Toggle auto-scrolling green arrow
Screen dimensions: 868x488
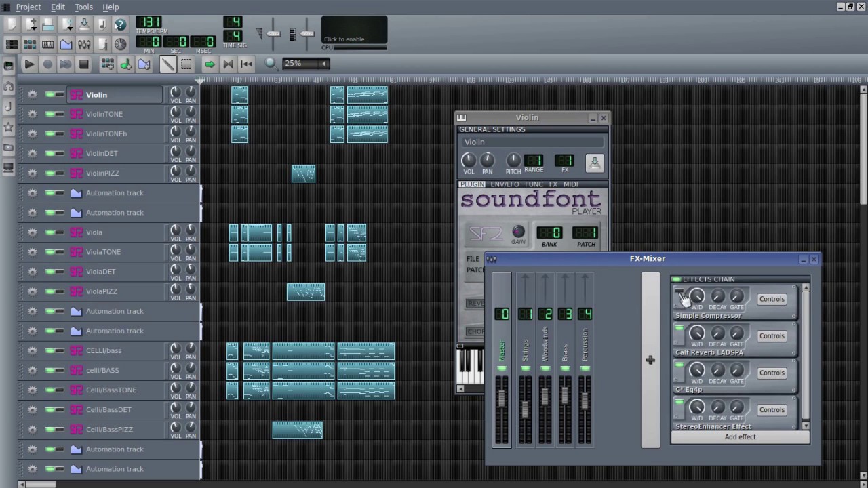point(210,64)
